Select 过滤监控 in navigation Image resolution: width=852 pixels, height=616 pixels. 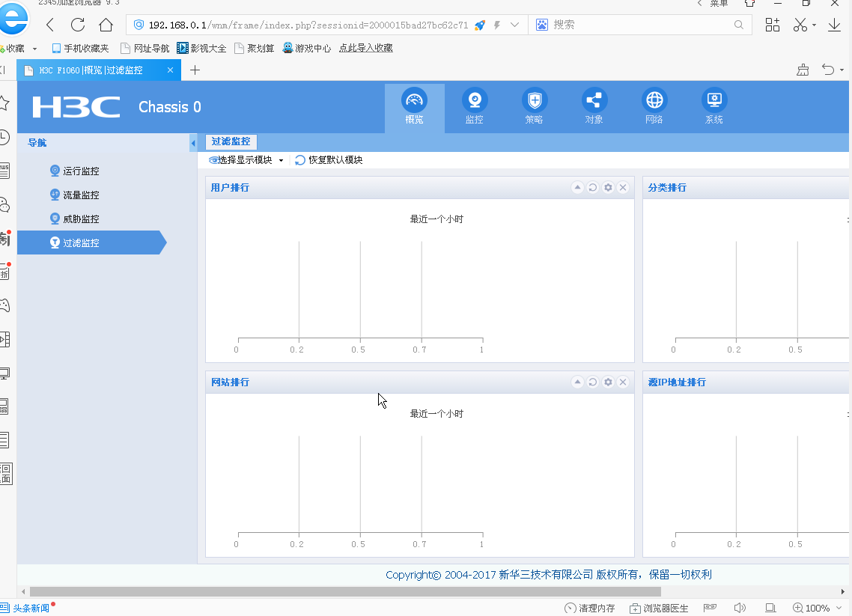click(91, 243)
